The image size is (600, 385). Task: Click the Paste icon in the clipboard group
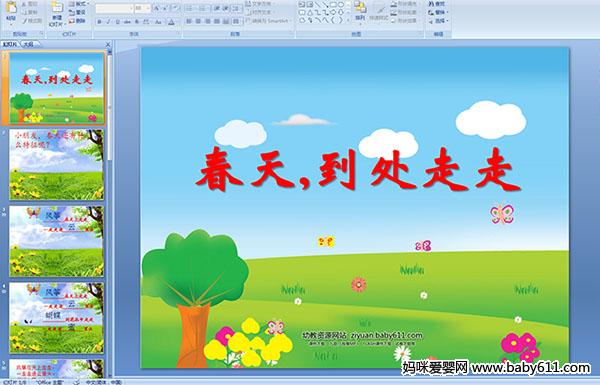tap(11, 7)
